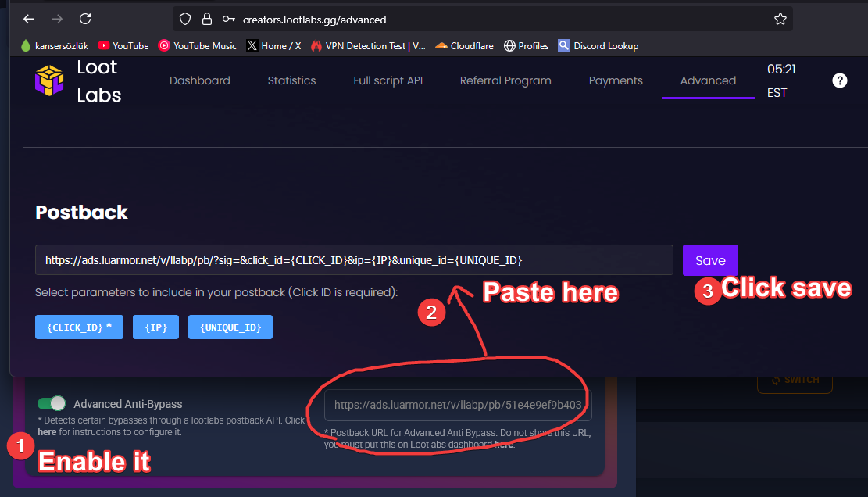Screen dimensions: 868x497
Task: Go to the Dashboard tab
Action: coord(200,80)
